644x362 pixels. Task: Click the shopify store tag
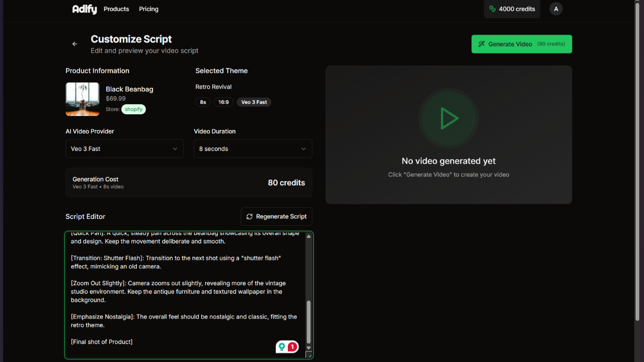click(x=134, y=109)
